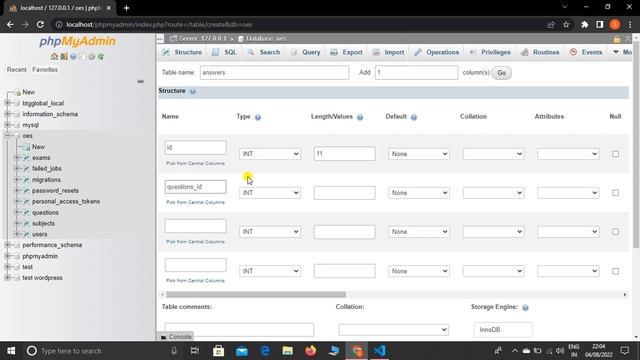Open the Operations tab

pos(437,52)
